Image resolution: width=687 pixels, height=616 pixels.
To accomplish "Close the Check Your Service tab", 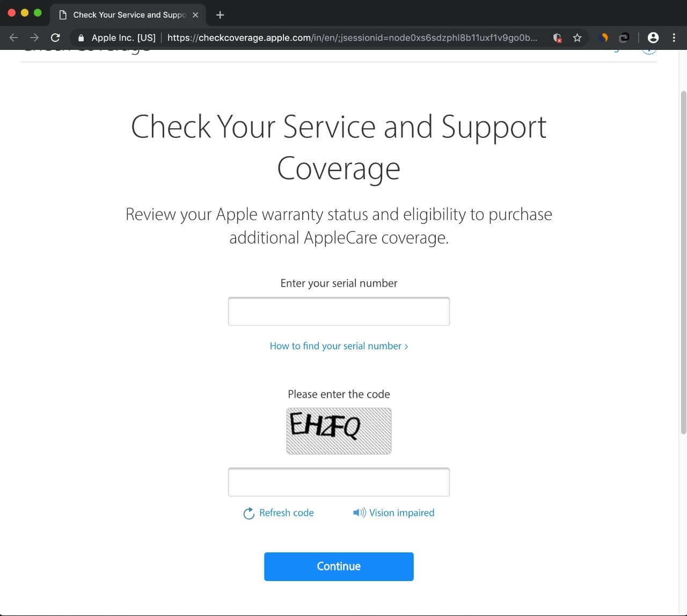I will [x=195, y=15].
